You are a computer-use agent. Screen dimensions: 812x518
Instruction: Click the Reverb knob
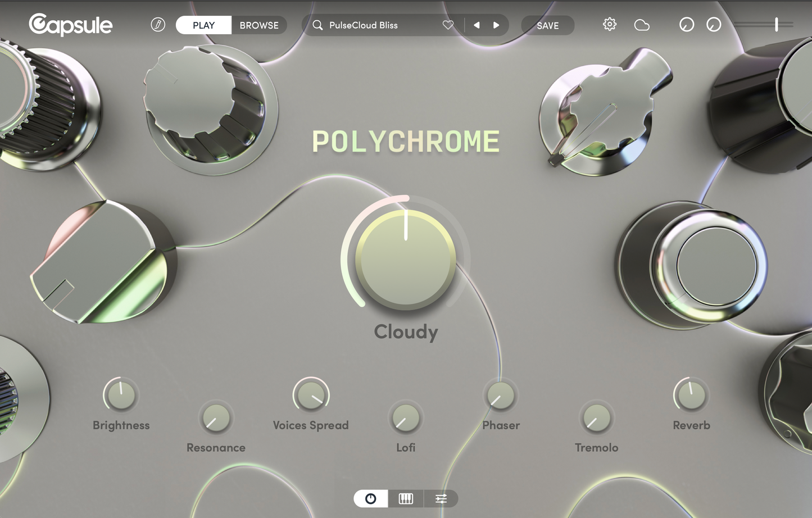[691, 396]
